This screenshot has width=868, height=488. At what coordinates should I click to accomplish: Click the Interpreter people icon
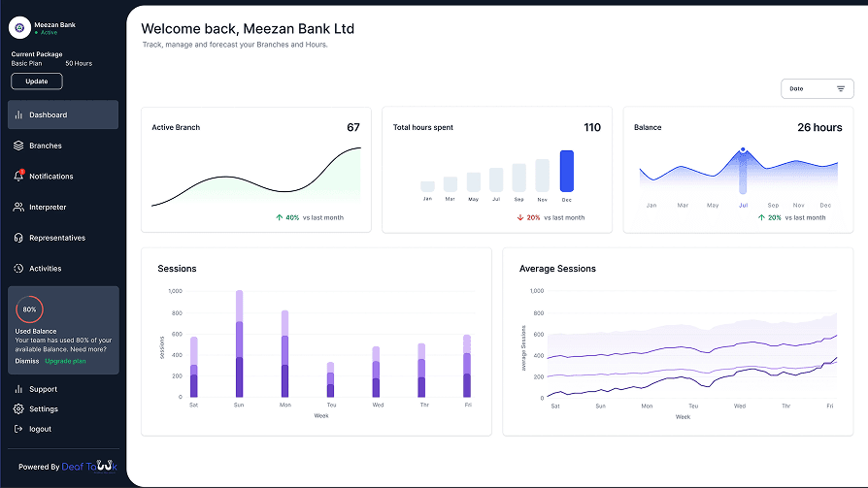point(18,208)
